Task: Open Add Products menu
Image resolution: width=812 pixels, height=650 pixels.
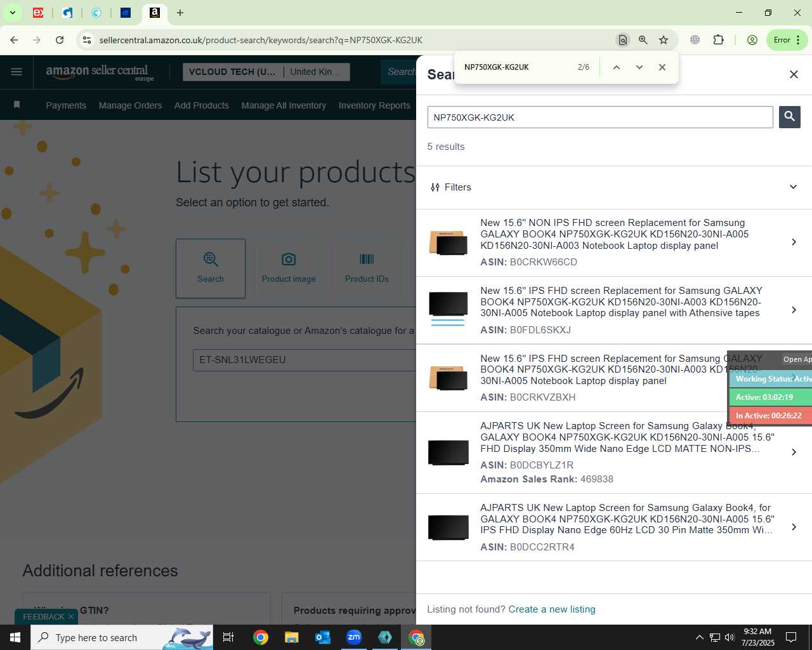Action: pos(202,105)
